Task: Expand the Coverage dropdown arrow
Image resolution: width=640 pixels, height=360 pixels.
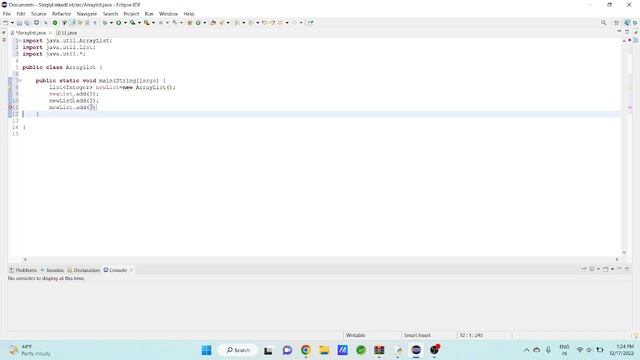Action: pyautogui.click(x=139, y=23)
